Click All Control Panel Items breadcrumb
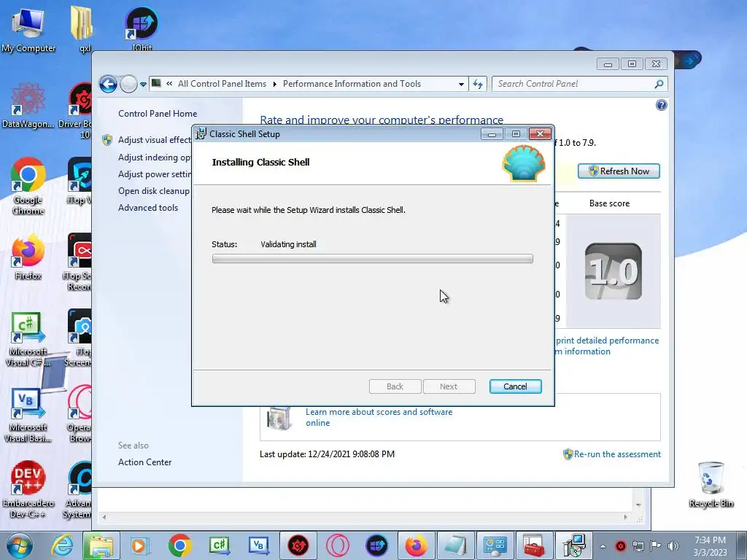747x560 pixels. point(222,84)
